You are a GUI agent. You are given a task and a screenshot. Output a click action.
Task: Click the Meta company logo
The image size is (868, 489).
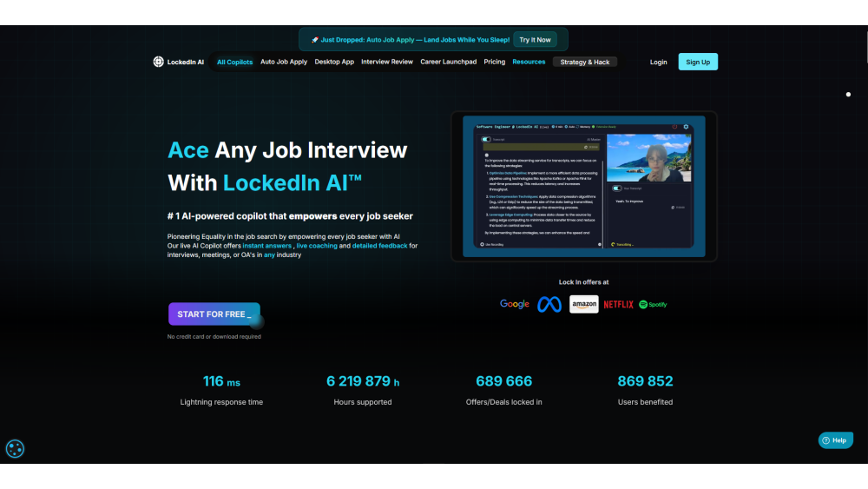[549, 304]
